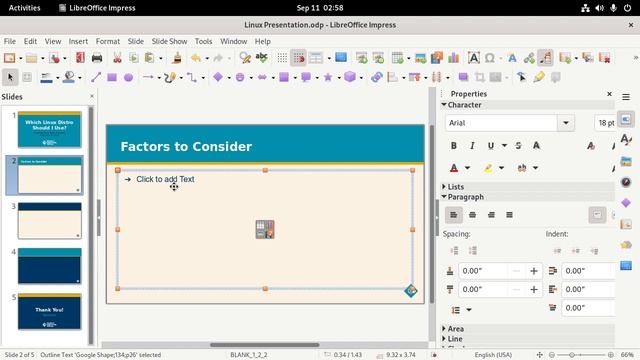The image size is (640, 360).
Task: Apply yellow highlighting color swatch
Action: point(488,168)
